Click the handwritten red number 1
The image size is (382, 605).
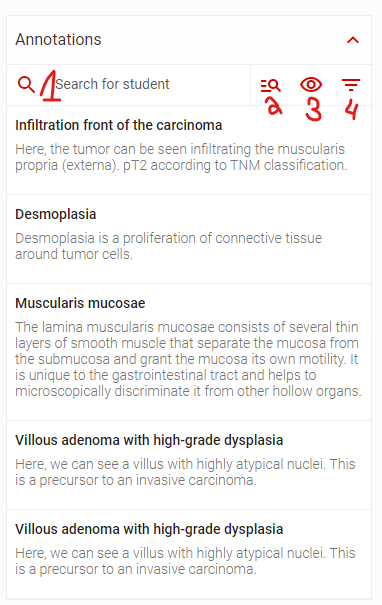(x=50, y=86)
